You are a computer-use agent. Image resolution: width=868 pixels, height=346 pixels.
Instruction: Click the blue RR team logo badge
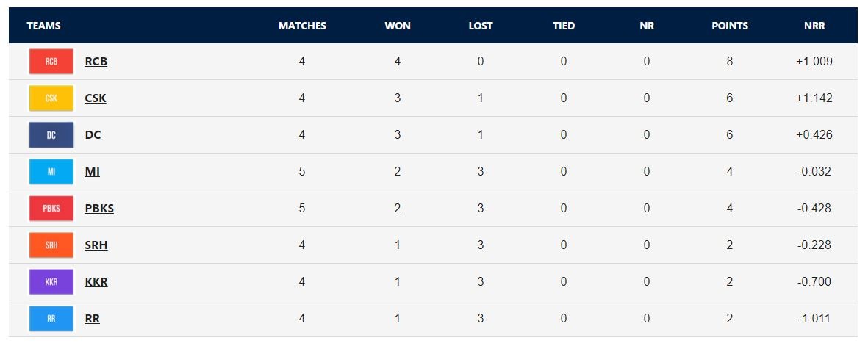pyautogui.click(x=51, y=319)
